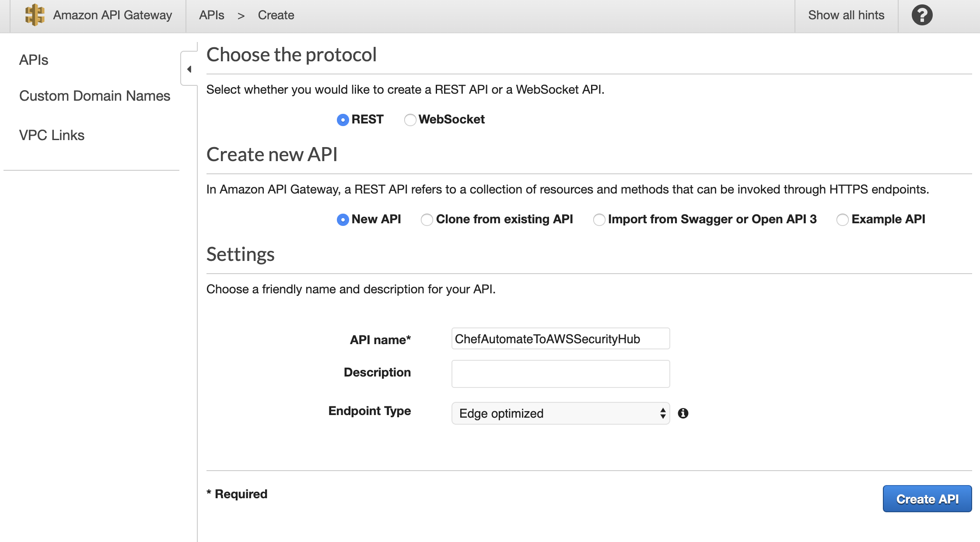980x542 pixels.
Task: Choose Clone from existing API option
Action: [427, 219]
